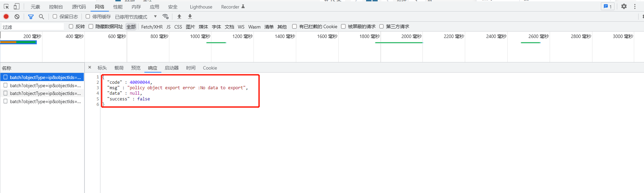Open the 标头 tab of the request

pos(102,68)
